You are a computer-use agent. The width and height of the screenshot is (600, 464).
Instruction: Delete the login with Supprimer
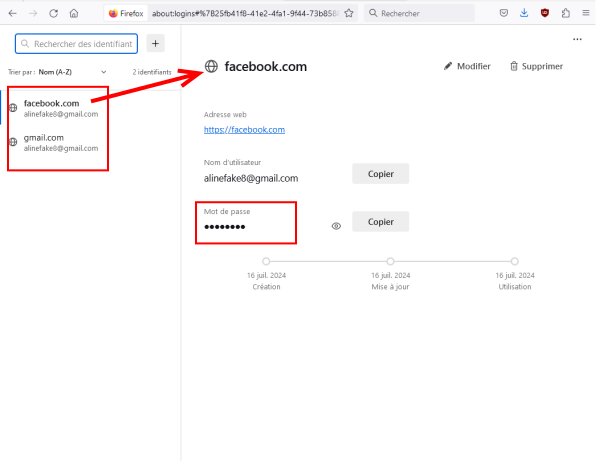click(x=536, y=66)
